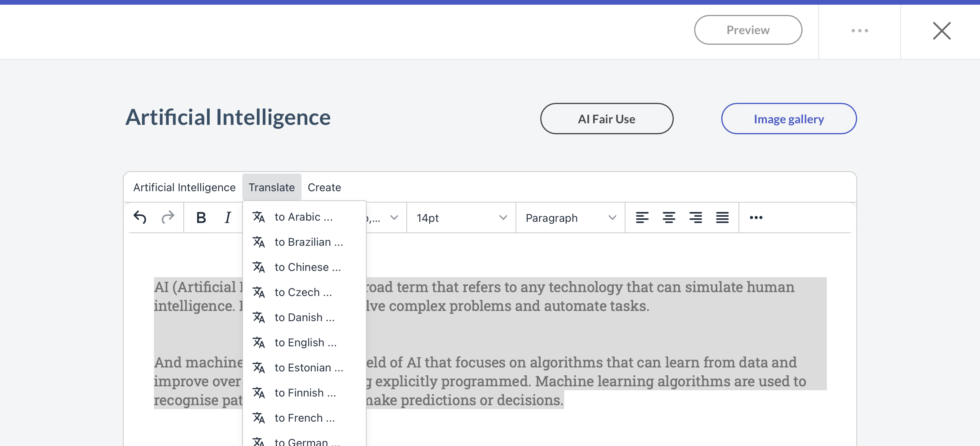The height and width of the screenshot is (446, 980).
Task: Open the Image gallery
Action: pos(788,119)
